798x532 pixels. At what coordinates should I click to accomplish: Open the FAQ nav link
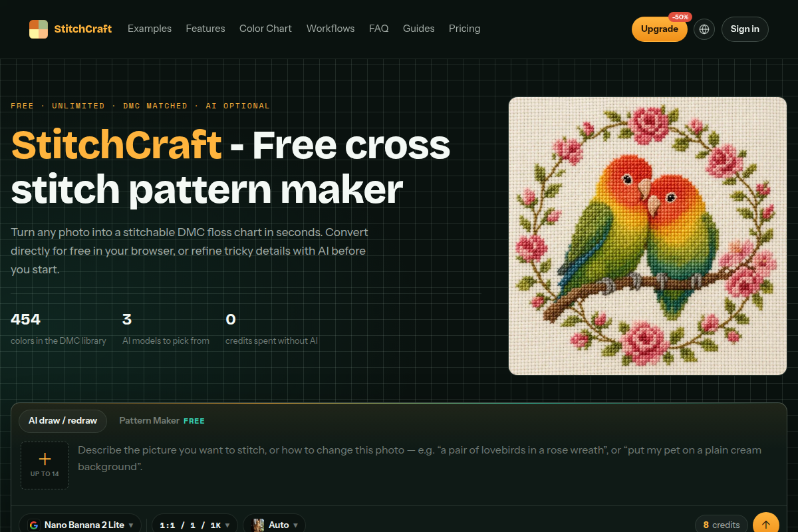(379, 29)
